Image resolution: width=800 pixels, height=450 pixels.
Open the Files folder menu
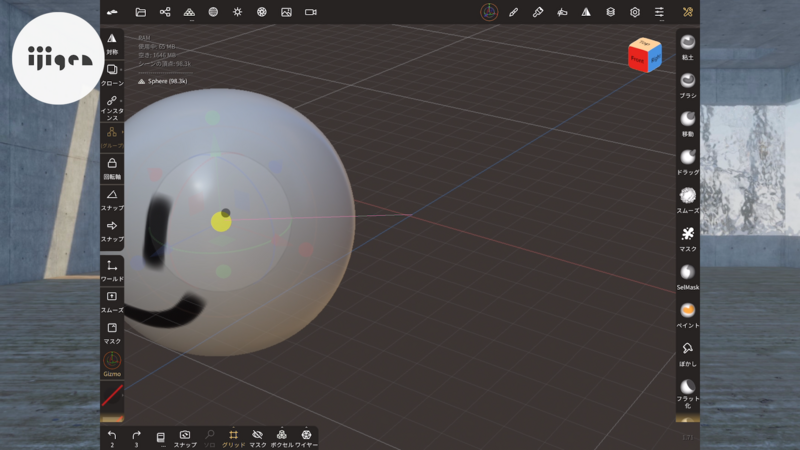point(140,12)
